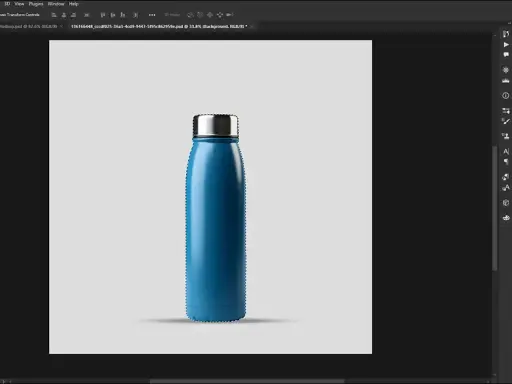
Task: Open the Help menu
Action: (73, 4)
